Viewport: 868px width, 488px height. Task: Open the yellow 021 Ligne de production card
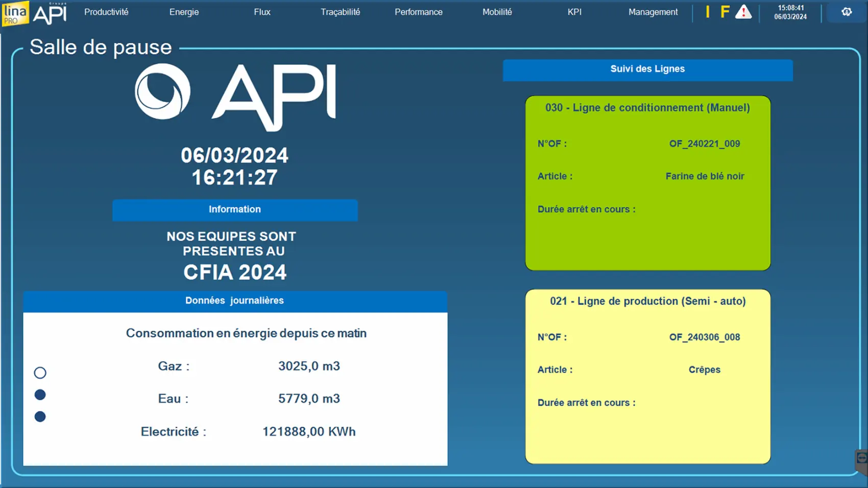pyautogui.click(x=647, y=376)
